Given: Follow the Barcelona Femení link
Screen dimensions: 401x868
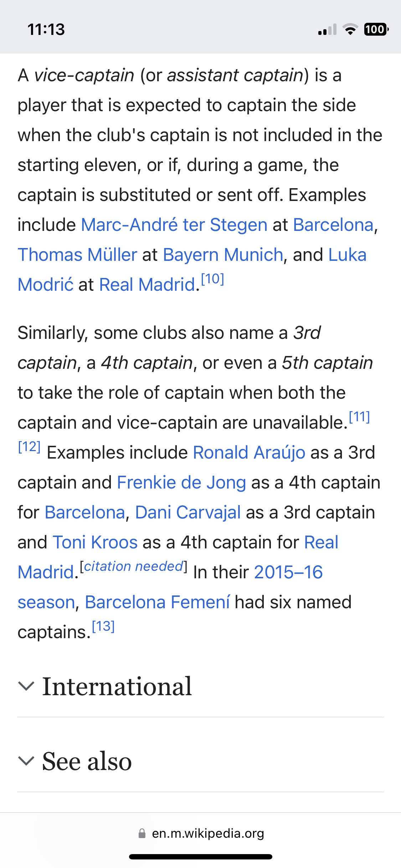Looking at the screenshot, I should coord(158,602).
